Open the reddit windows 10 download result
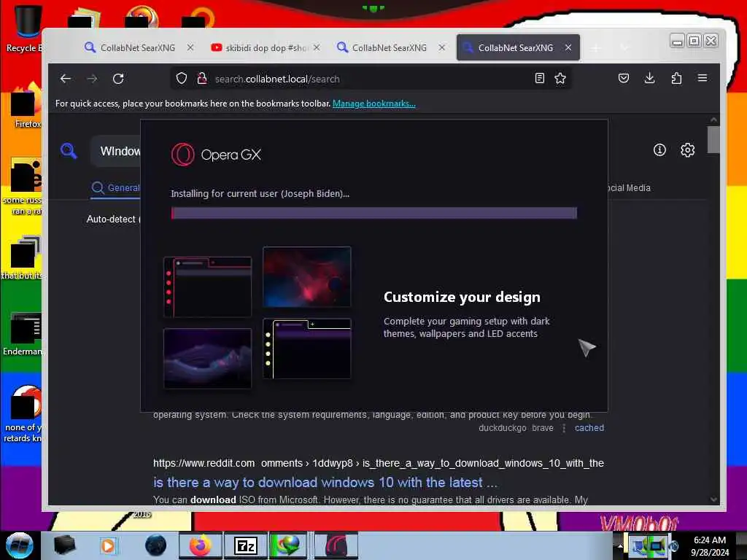This screenshot has height=560, width=747. [325, 483]
